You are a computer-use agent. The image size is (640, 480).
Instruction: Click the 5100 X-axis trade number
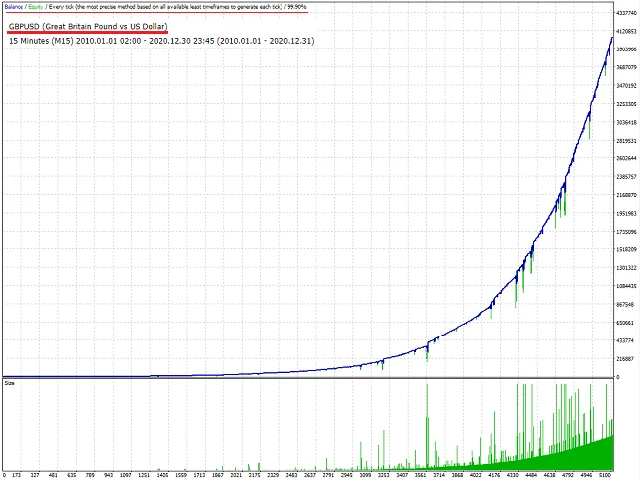[x=602, y=475]
